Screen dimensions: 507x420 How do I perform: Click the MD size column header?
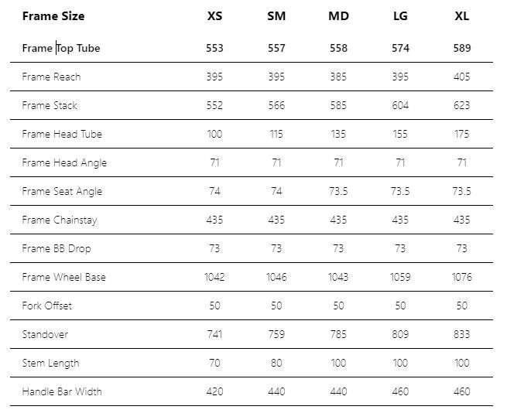338,16
